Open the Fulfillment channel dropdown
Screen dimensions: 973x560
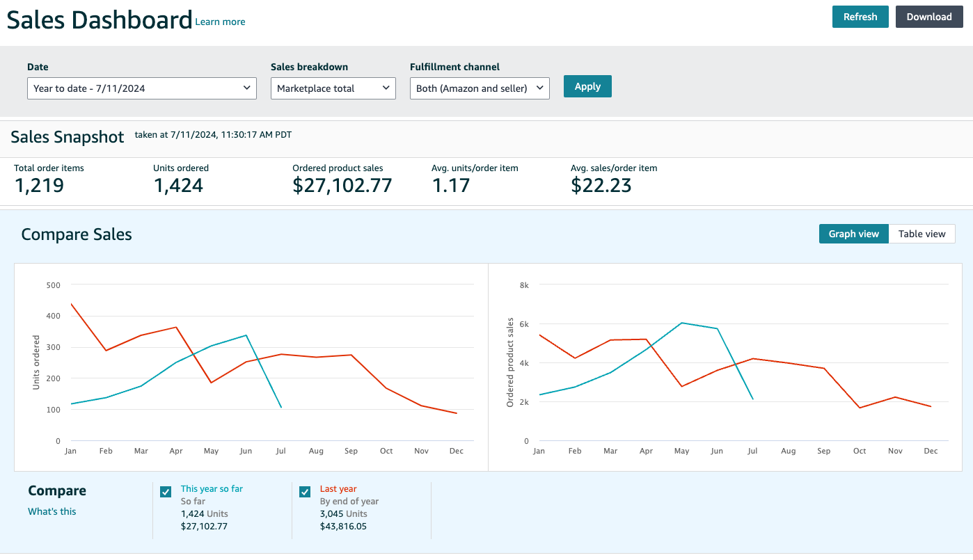point(480,88)
